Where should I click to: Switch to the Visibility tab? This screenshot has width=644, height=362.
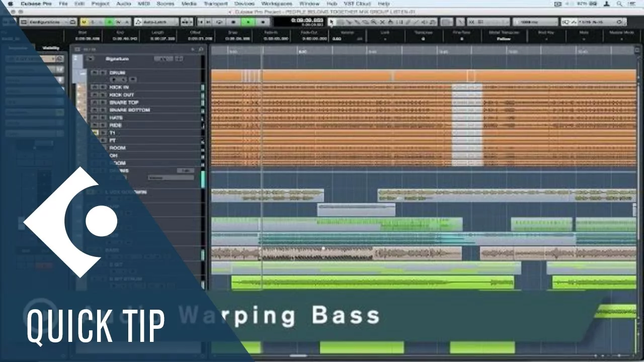(51, 48)
